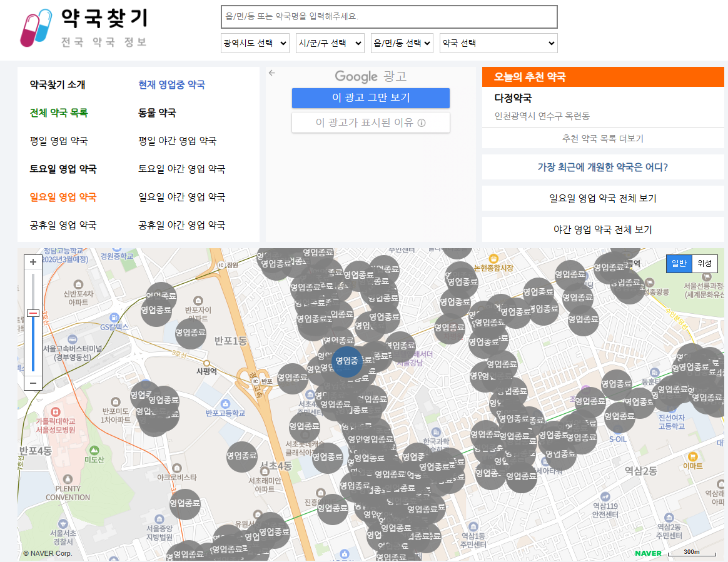Adjust the map zoom slider handle
728x562 pixels.
click(x=33, y=312)
